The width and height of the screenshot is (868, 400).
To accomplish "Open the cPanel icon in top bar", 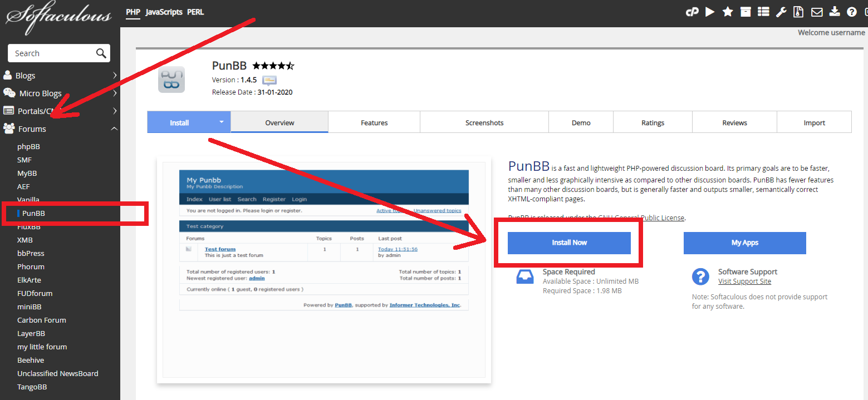I will [x=692, y=12].
